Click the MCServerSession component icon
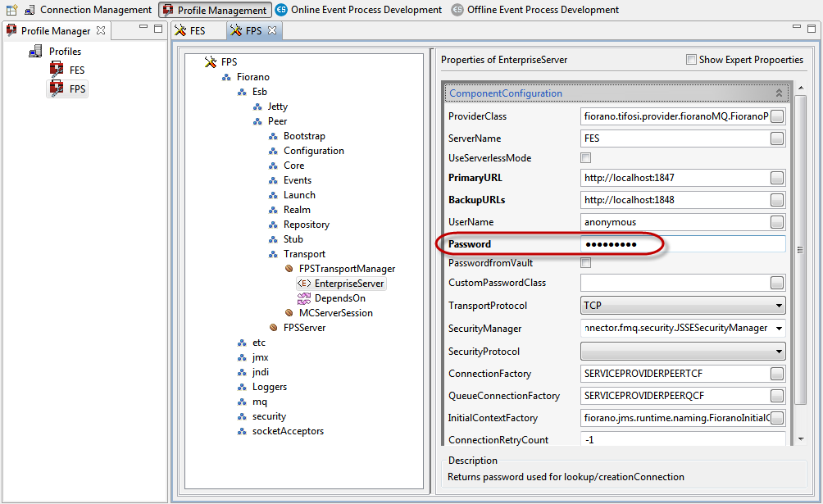 [289, 313]
